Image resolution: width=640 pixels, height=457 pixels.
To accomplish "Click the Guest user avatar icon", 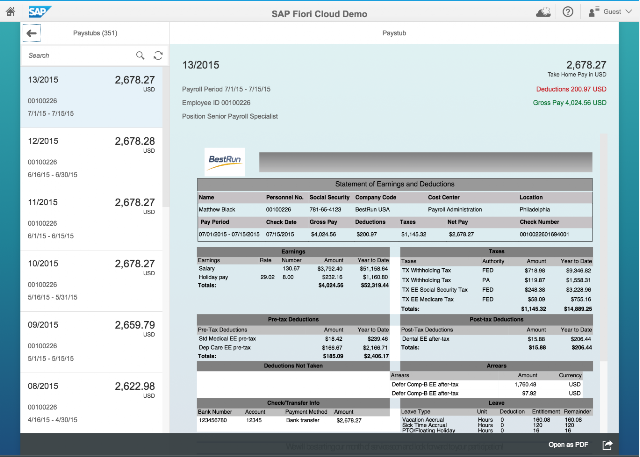I will 593,12.
